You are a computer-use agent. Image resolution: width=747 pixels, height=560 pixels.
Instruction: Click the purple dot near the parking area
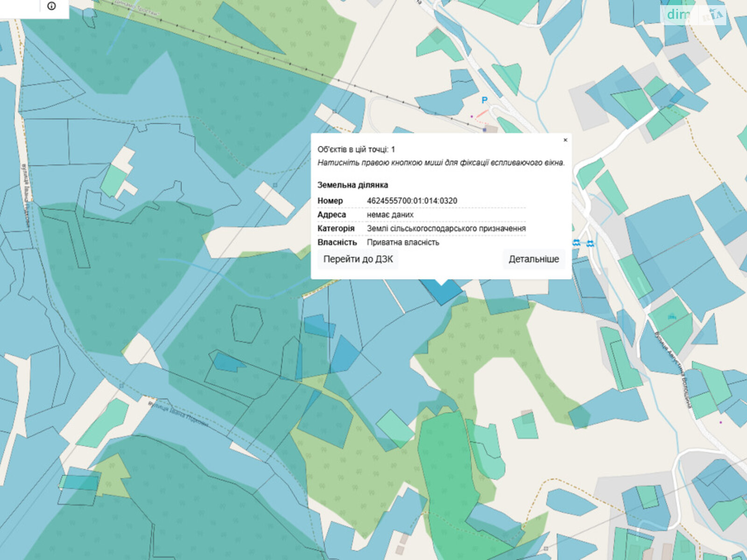coord(472,116)
